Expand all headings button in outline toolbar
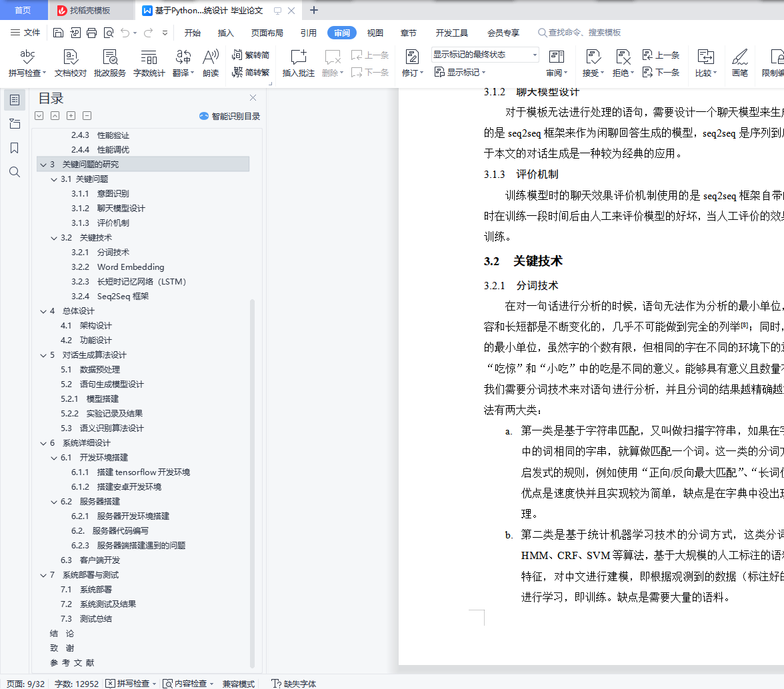 [x=39, y=116]
